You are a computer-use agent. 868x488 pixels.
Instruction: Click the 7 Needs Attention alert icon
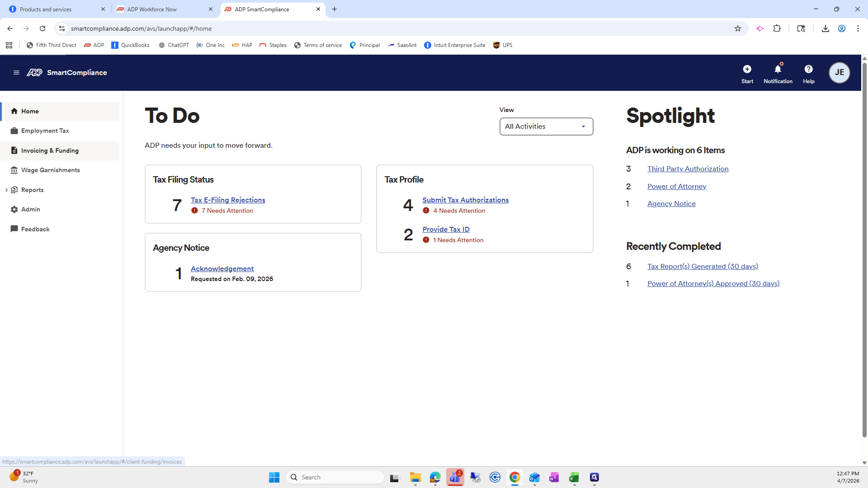coord(194,211)
